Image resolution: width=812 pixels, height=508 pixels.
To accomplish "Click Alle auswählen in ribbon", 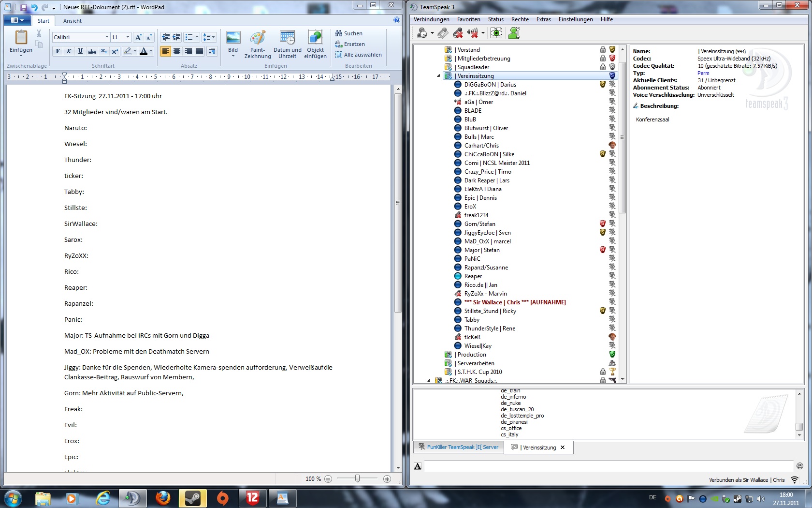I will click(359, 55).
